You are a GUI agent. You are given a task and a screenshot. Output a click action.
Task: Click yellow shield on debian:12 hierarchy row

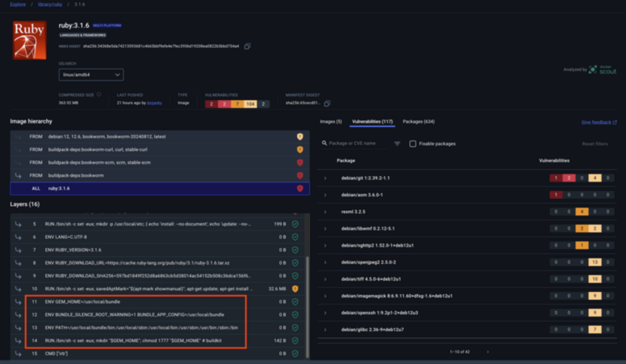[x=300, y=137]
